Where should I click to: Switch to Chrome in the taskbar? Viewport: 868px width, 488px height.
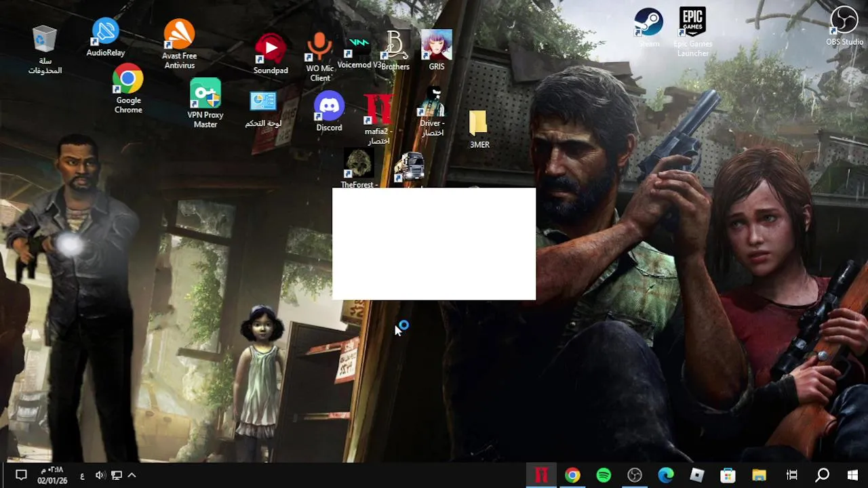(573, 475)
